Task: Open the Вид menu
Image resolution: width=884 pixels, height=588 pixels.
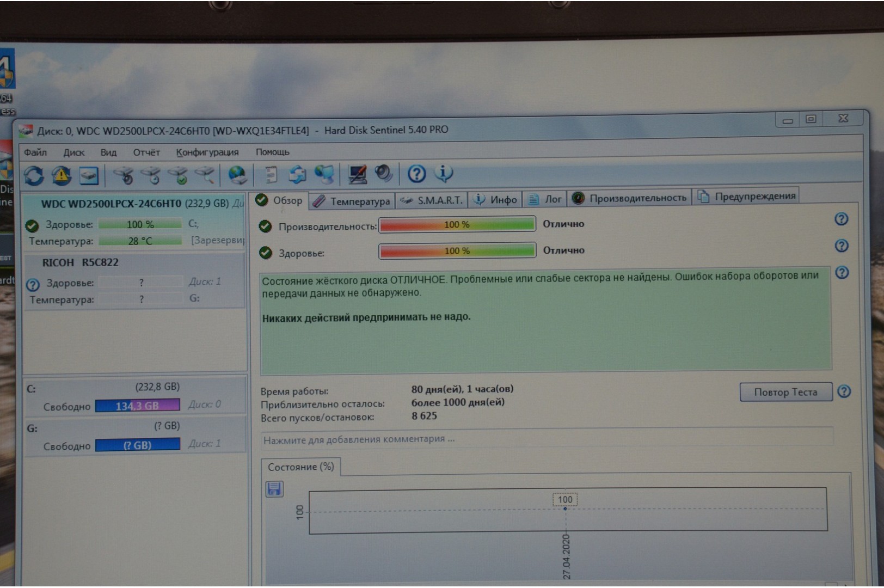Action: pos(108,152)
